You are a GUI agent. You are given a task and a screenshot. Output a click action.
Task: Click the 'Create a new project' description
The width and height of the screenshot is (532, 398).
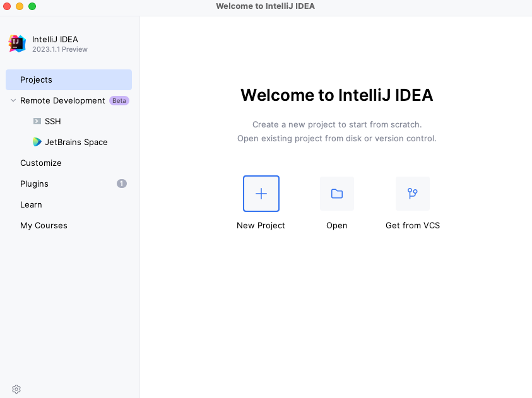coord(337,124)
